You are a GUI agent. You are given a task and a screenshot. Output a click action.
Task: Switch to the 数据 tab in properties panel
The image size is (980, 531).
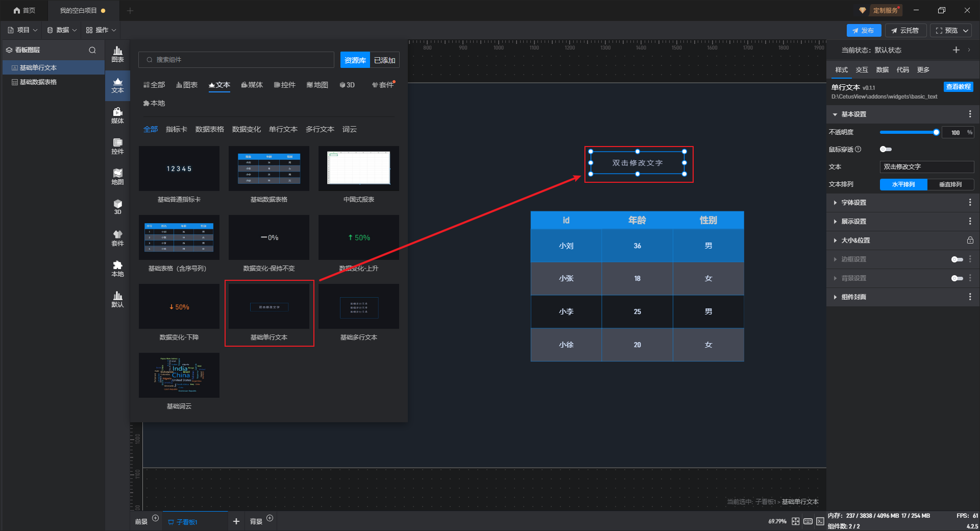[882, 70]
